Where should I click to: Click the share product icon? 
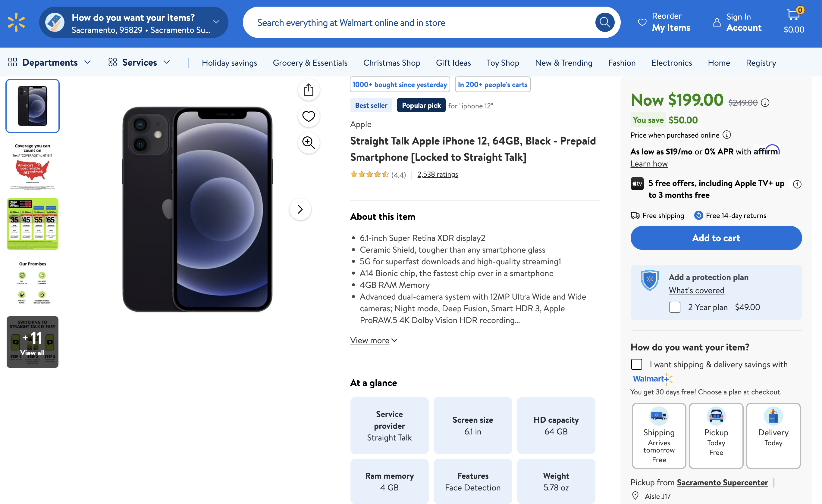(309, 90)
